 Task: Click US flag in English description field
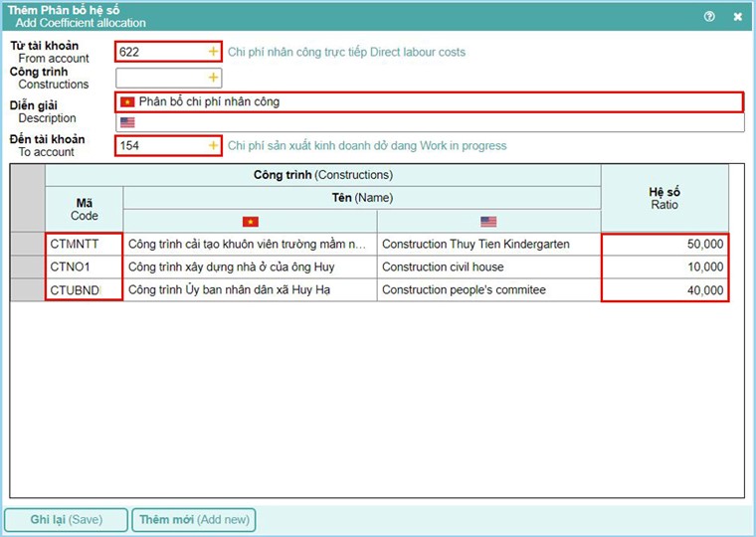tap(127, 122)
